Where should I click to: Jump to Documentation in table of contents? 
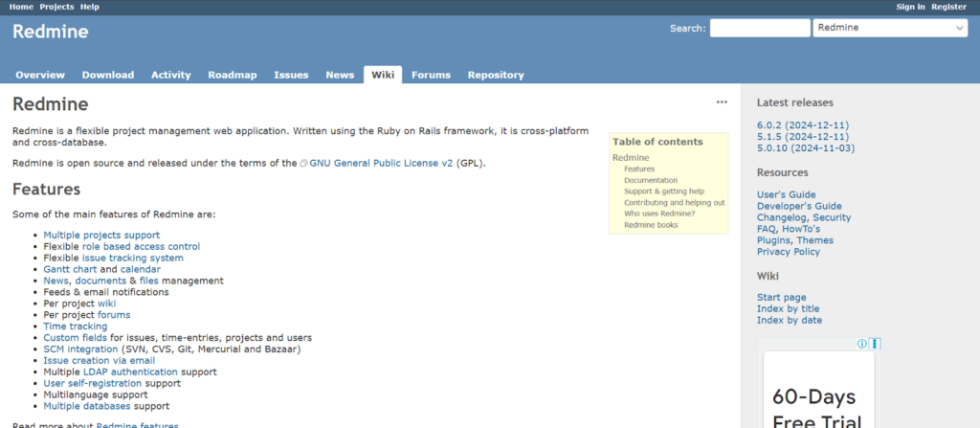point(651,180)
